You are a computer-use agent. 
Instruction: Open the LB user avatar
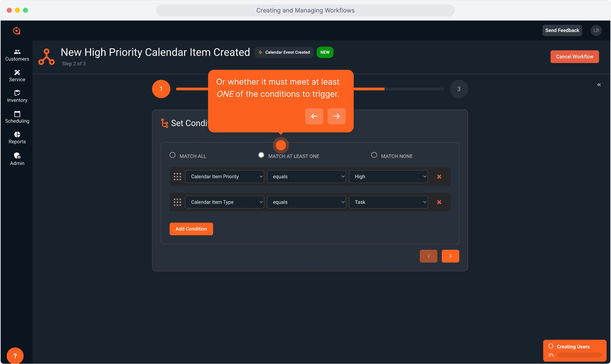[x=596, y=30]
